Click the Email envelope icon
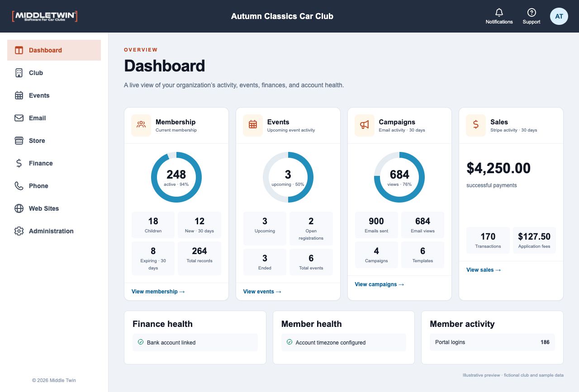Screen dimensions: 579x392 pos(19,118)
